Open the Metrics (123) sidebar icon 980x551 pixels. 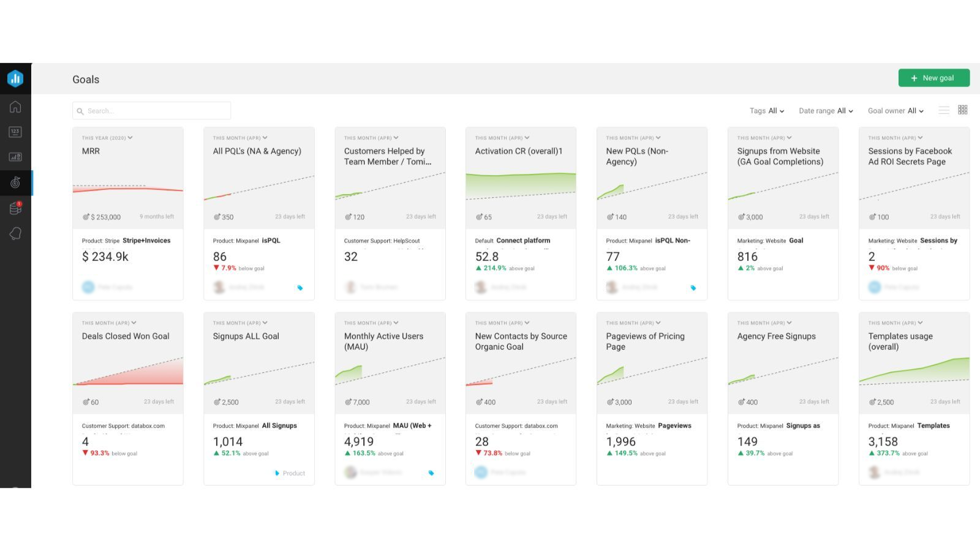[x=15, y=132]
